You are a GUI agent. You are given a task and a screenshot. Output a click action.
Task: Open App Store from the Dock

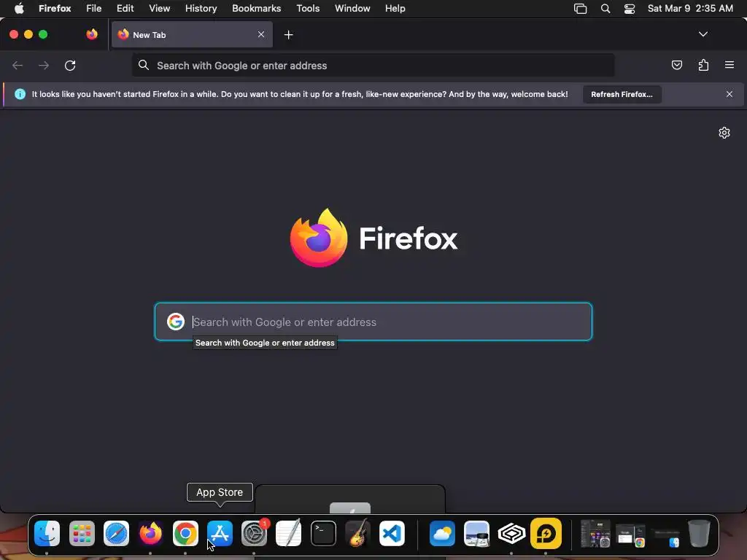point(220,533)
